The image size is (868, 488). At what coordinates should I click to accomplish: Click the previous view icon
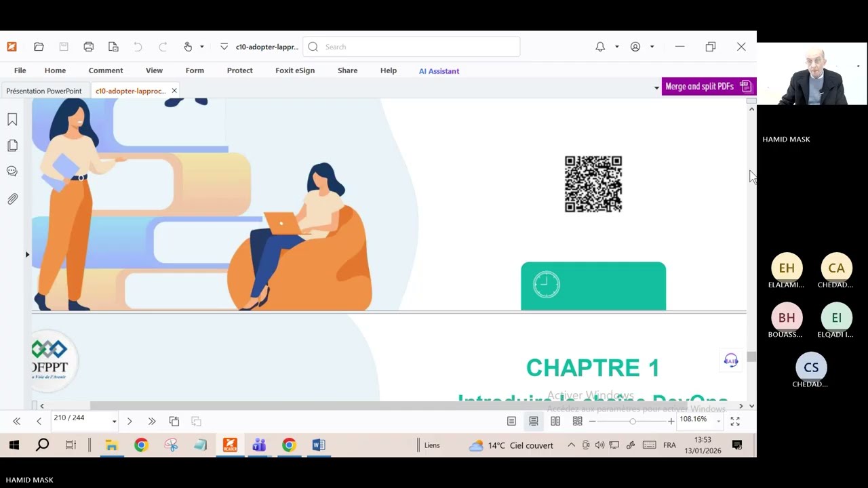[174, 421]
